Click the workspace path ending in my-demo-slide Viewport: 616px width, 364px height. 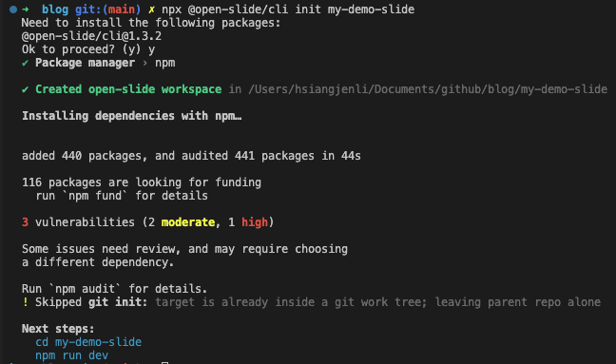(x=428, y=89)
